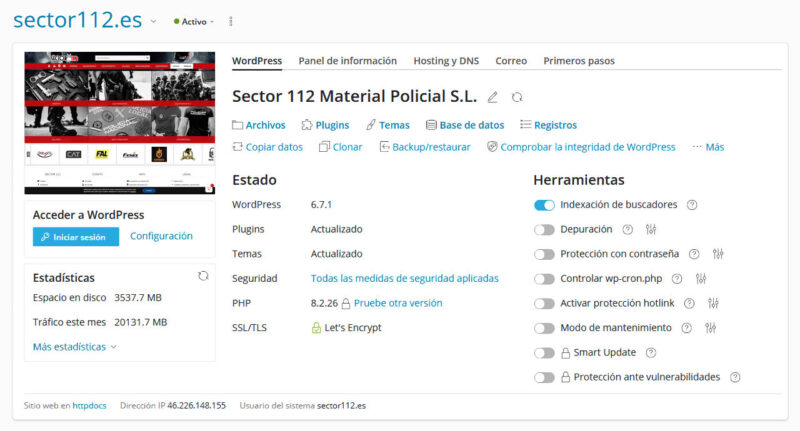
Task: Click Comprobar la integridad de WordPress
Action: click(581, 147)
